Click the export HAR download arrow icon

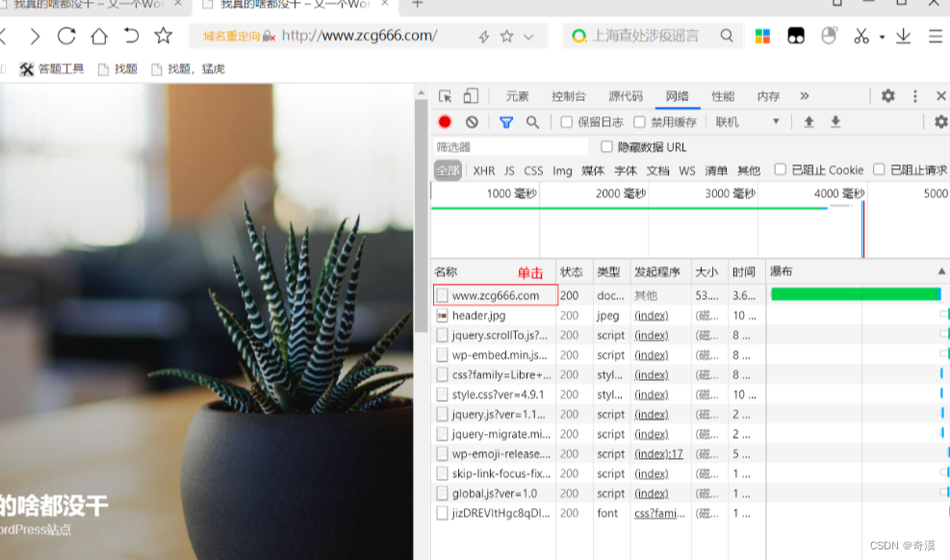pos(835,121)
